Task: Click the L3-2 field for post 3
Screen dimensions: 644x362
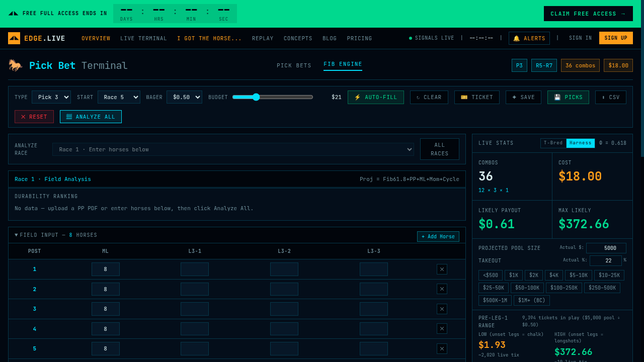Action: coord(284,309)
